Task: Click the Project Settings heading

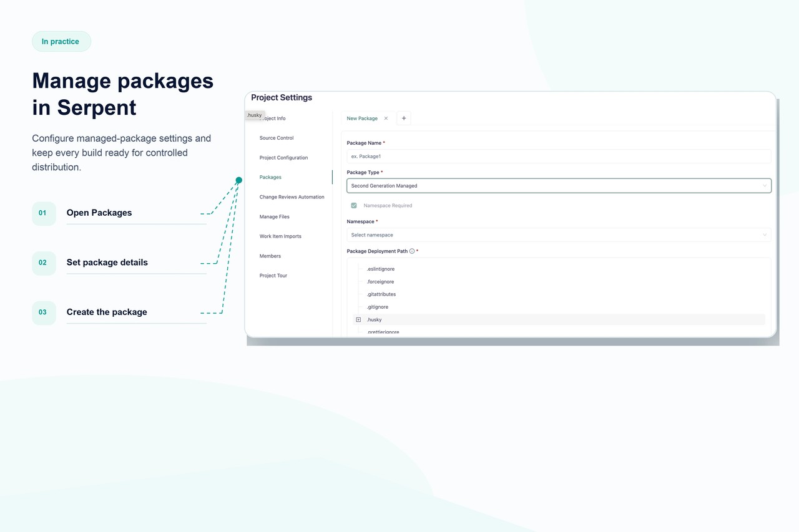Action: click(282, 97)
